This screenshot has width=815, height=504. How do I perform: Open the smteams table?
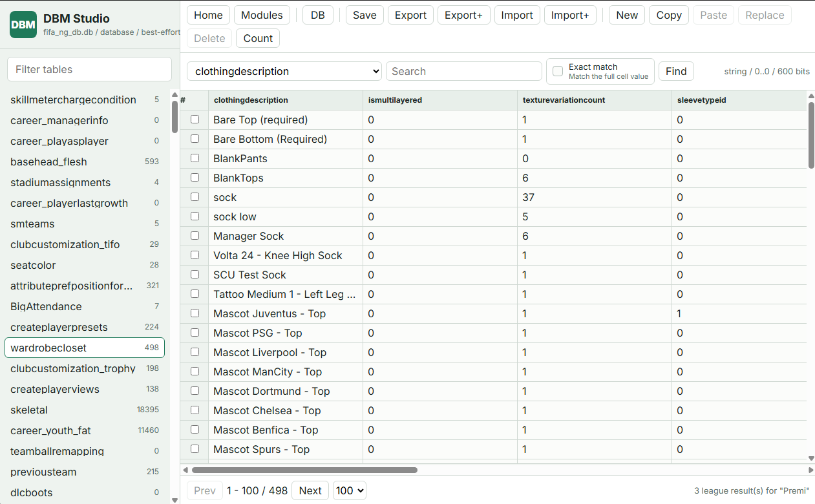tap(85, 224)
